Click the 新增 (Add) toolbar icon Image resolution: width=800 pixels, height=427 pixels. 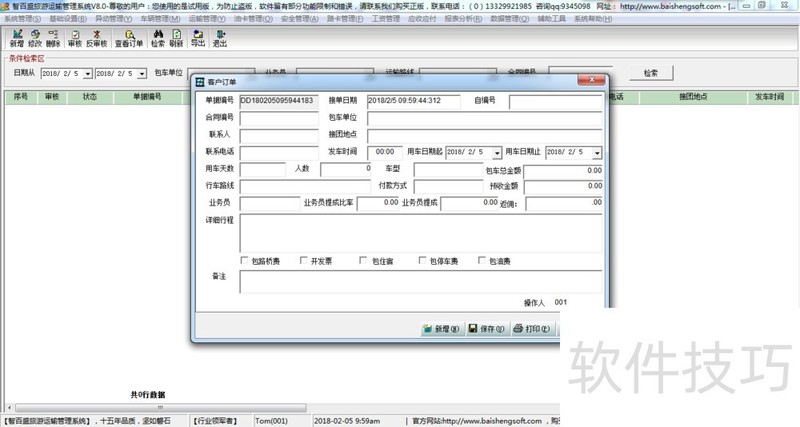point(17,39)
